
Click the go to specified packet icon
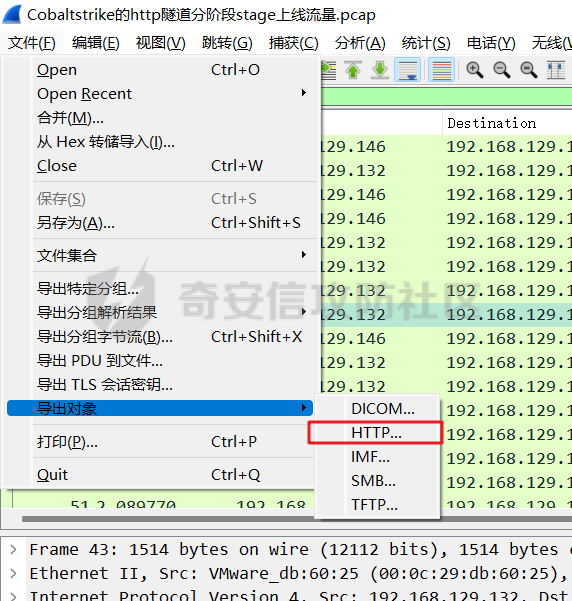[x=328, y=70]
